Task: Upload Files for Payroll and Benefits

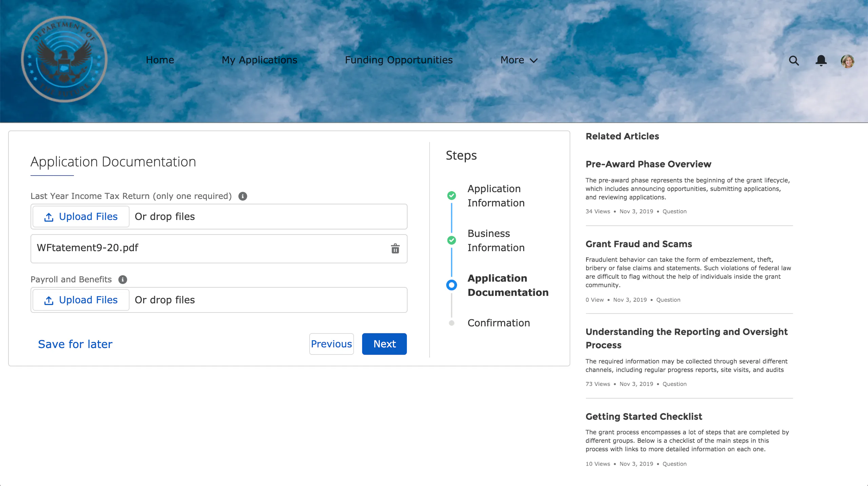Action: [81, 300]
